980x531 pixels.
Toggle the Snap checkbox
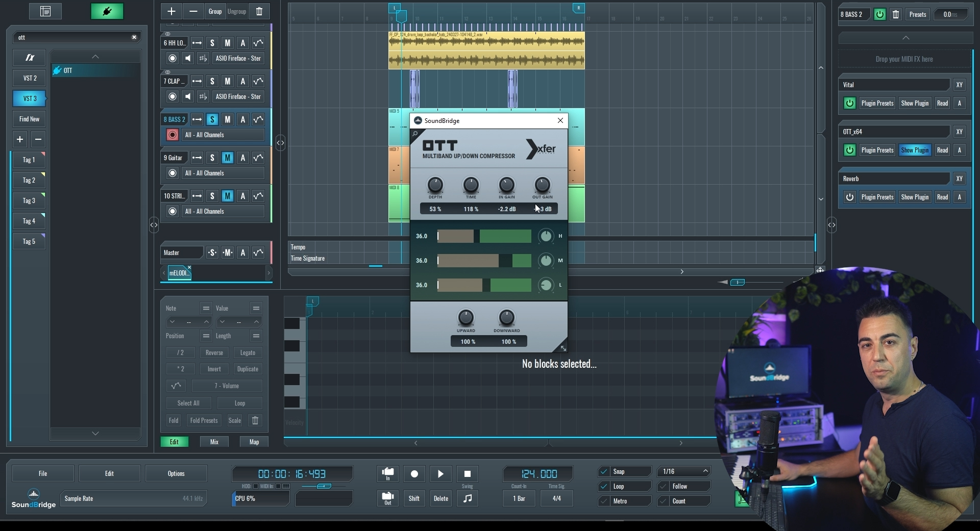pyautogui.click(x=604, y=471)
